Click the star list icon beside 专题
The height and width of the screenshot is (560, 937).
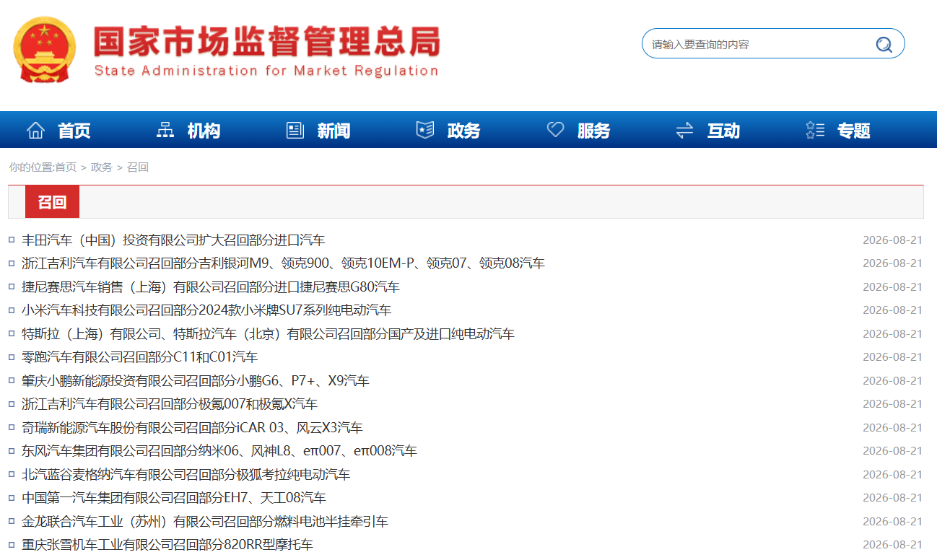pyautogui.click(x=815, y=131)
